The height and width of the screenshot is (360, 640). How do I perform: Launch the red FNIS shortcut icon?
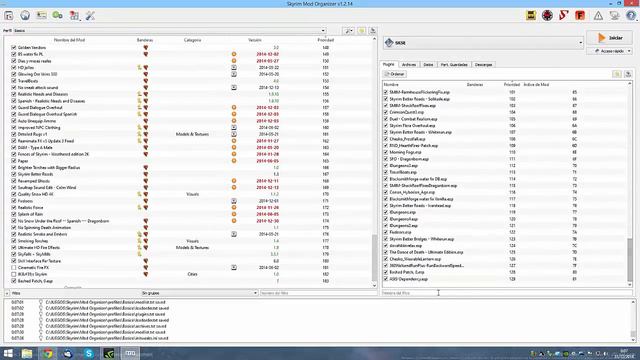click(x=580, y=16)
